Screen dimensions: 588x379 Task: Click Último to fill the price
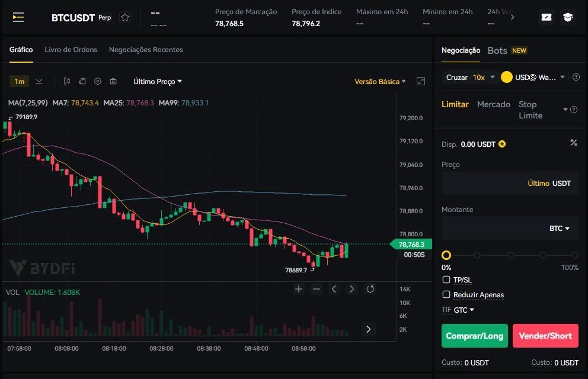(x=538, y=184)
